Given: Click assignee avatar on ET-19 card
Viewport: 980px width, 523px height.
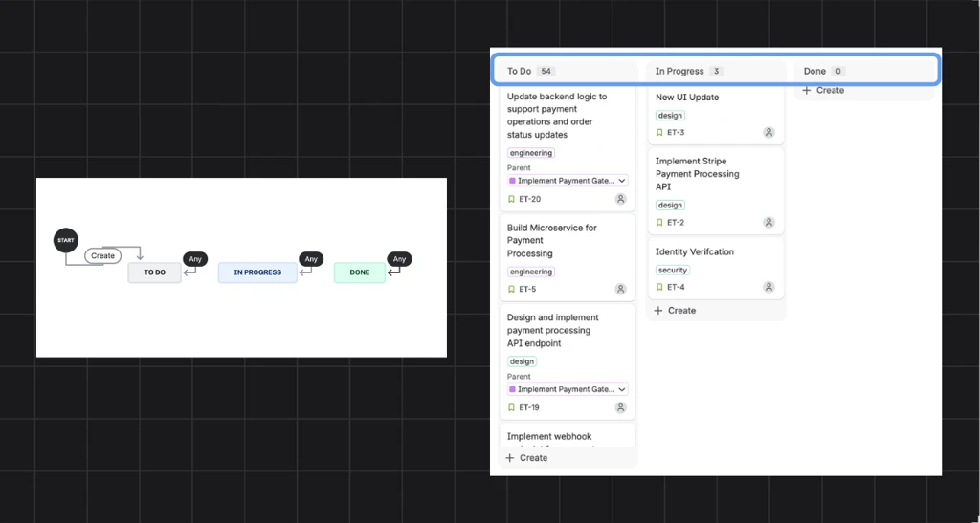Looking at the screenshot, I should click(620, 407).
